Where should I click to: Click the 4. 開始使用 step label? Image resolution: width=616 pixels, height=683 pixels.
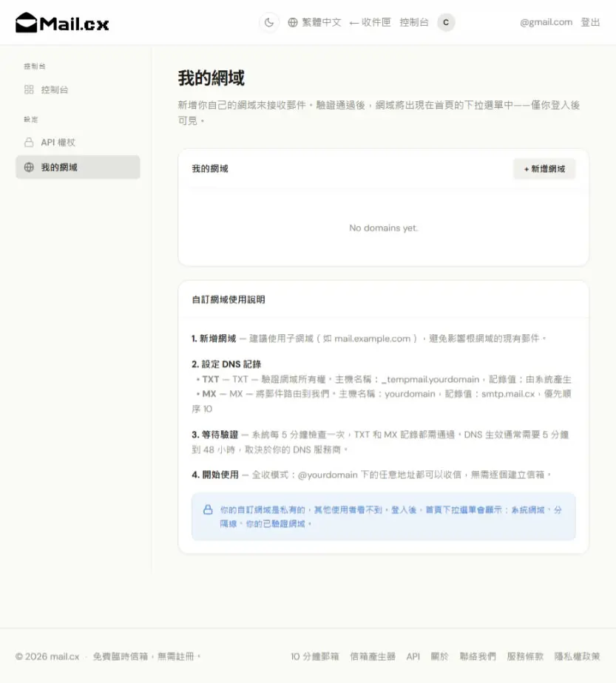(x=215, y=475)
